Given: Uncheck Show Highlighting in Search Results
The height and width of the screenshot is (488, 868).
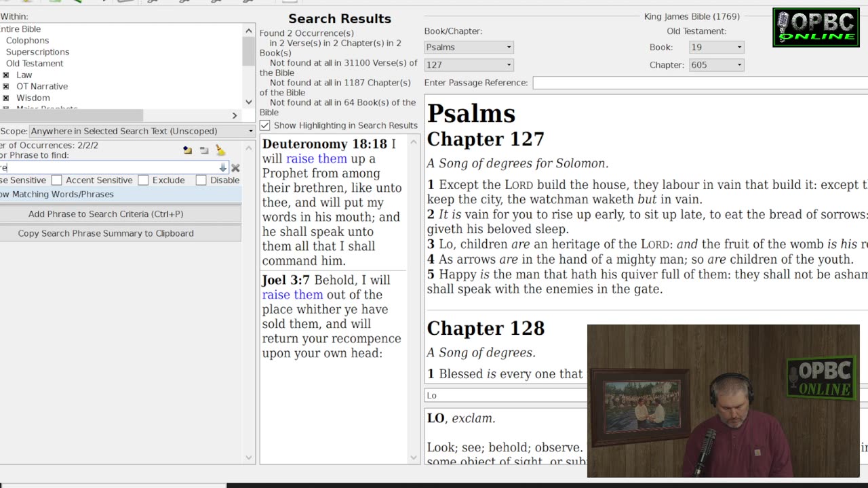Looking at the screenshot, I should 265,125.
